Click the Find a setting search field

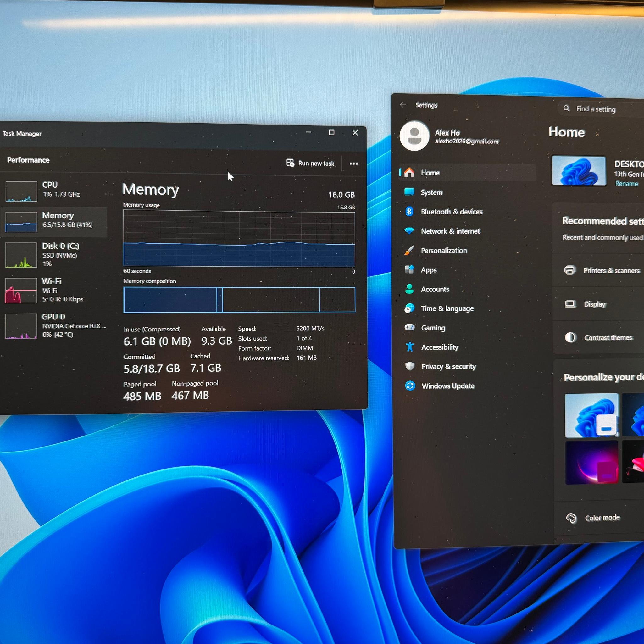[601, 109]
